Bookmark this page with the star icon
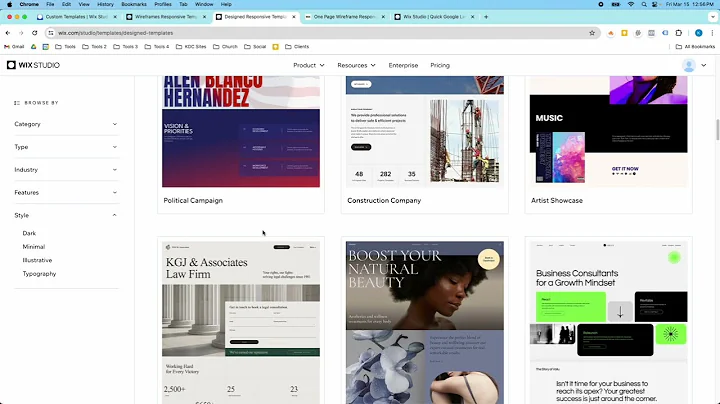 click(x=592, y=33)
